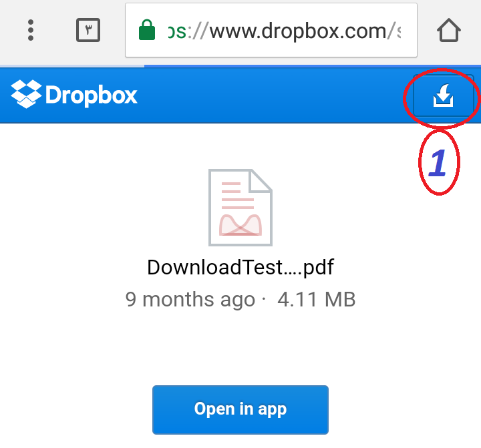This screenshot has width=481, height=448.
Task: Click the green https portion of URL
Action: 177,31
